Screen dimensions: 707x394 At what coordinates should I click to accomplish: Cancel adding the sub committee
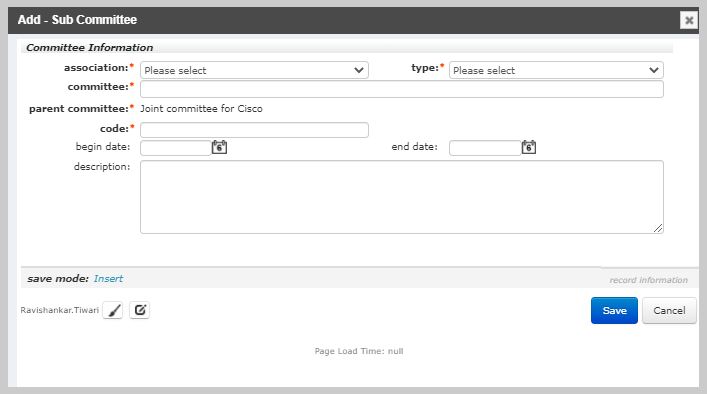pos(669,311)
